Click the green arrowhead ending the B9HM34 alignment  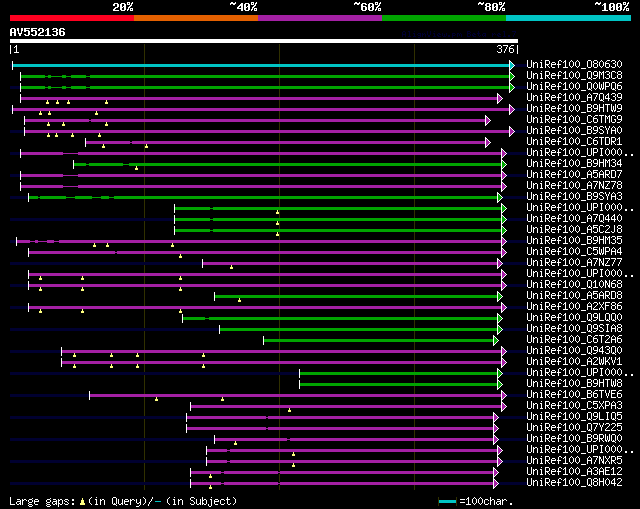pos(504,164)
